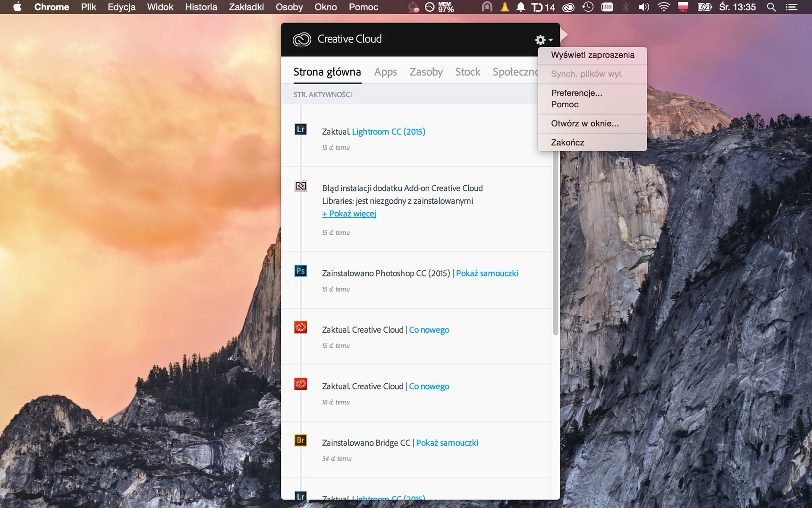Open Pokaż samouczki link for Photoshop CC

487,273
